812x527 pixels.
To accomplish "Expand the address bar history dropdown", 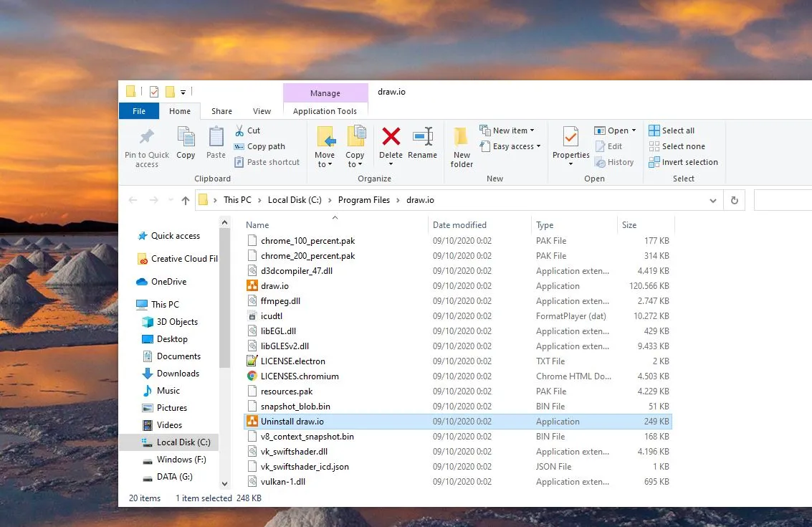I will 712,201.
